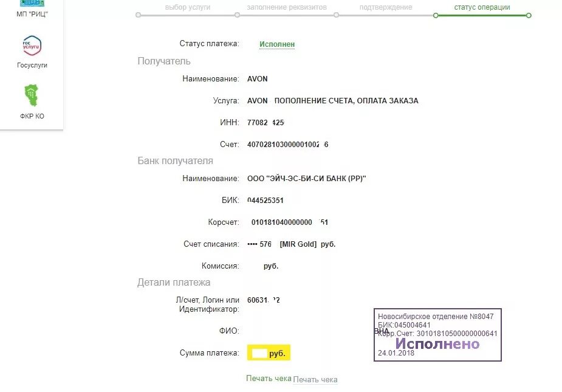The height and width of the screenshot is (392, 562).
Task: Click the Сумма платежа label
Action: tap(210, 353)
